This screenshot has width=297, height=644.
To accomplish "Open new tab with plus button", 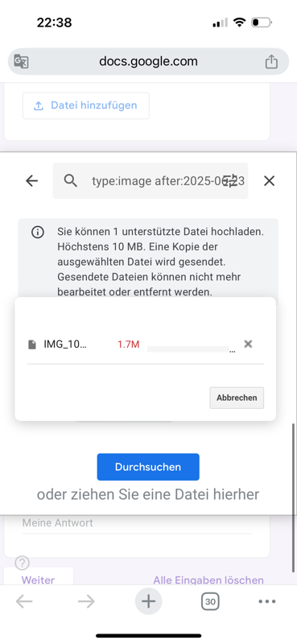I will point(148,601).
